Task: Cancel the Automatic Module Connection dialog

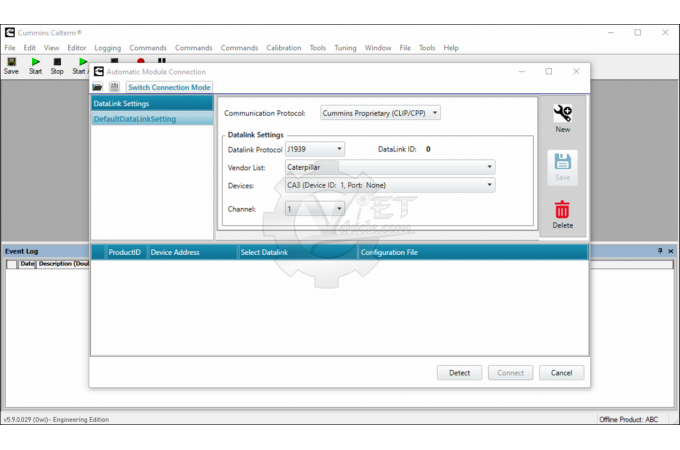Action: (x=562, y=373)
